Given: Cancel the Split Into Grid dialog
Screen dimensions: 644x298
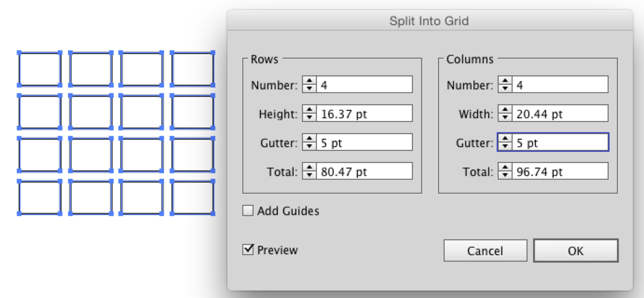Looking at the screenshot, I should 485,251.
